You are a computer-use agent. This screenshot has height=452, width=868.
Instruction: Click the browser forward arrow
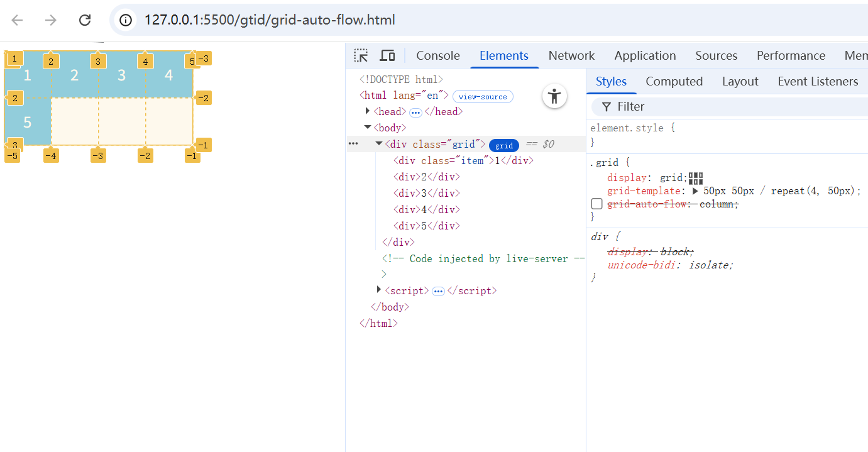click(51, 20)
